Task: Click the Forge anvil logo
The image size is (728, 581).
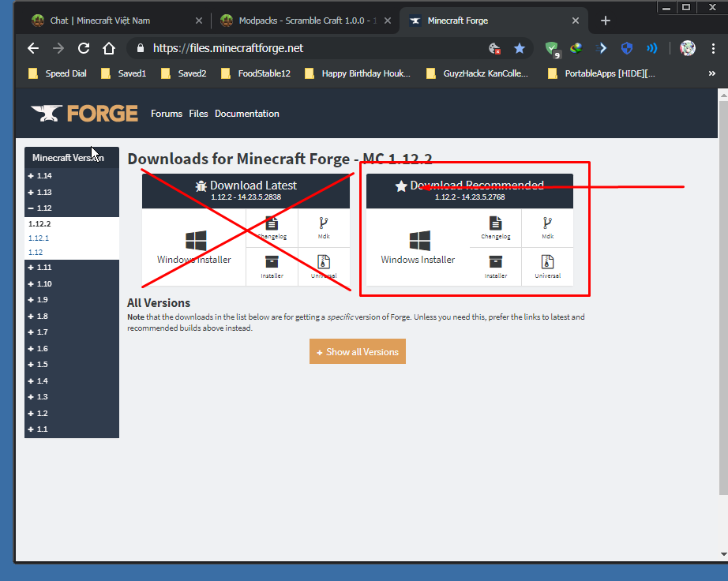Action: point(84,113)
